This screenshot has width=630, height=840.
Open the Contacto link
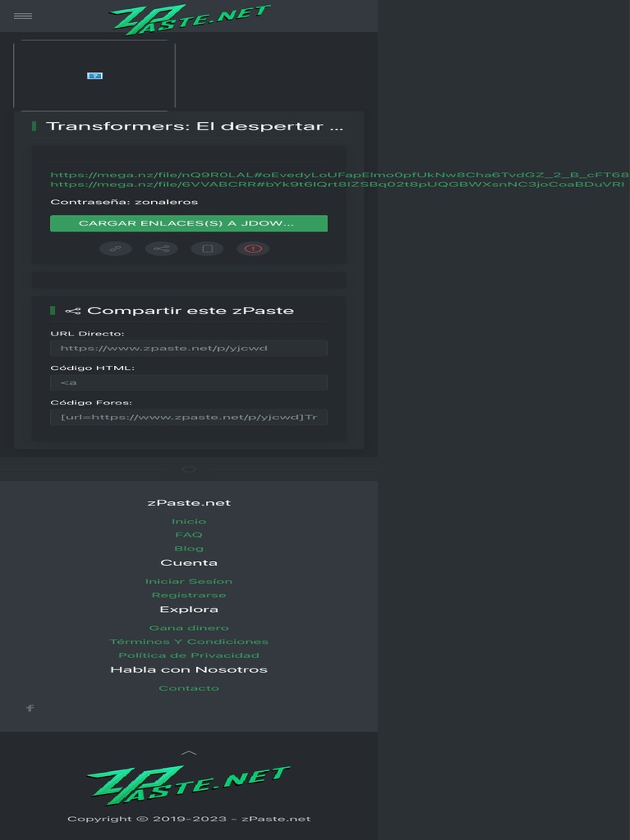click(189, 688)
